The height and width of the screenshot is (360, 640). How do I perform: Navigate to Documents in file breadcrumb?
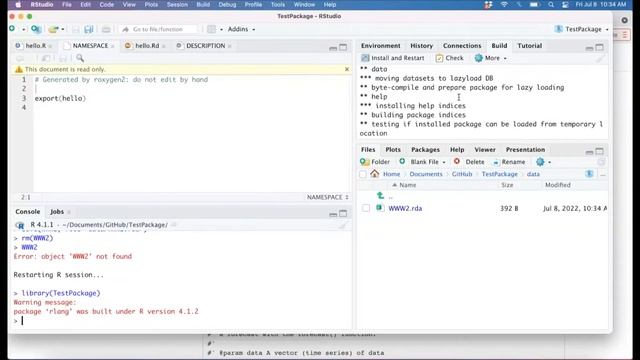point(426,174)
